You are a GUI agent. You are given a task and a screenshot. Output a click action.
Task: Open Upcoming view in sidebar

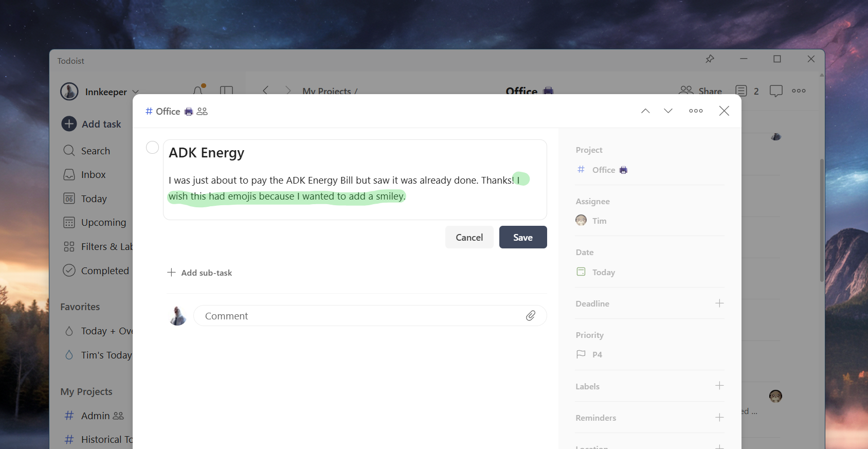click(x=95, y=223)
